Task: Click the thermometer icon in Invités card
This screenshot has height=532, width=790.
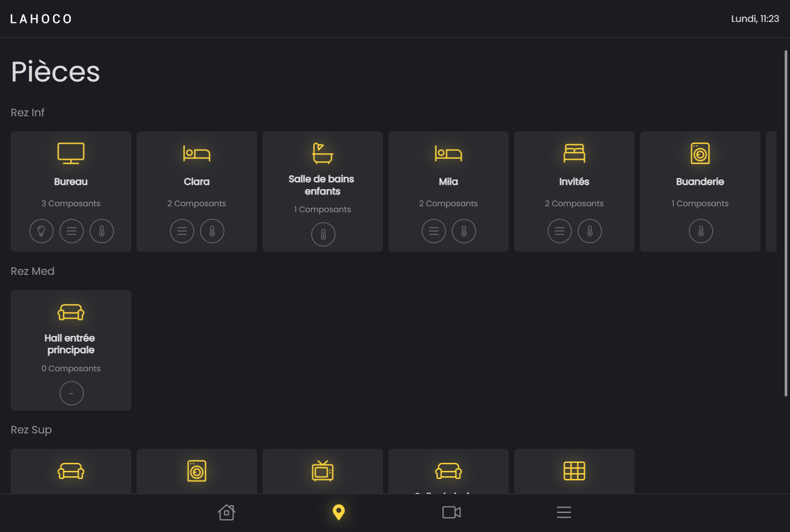Action: point(590,231)
